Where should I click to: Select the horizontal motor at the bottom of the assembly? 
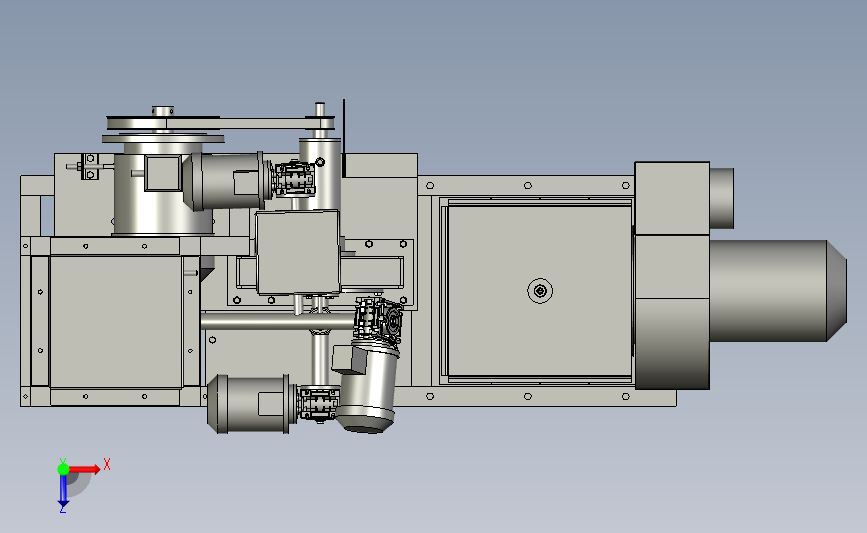pos(248,404)
